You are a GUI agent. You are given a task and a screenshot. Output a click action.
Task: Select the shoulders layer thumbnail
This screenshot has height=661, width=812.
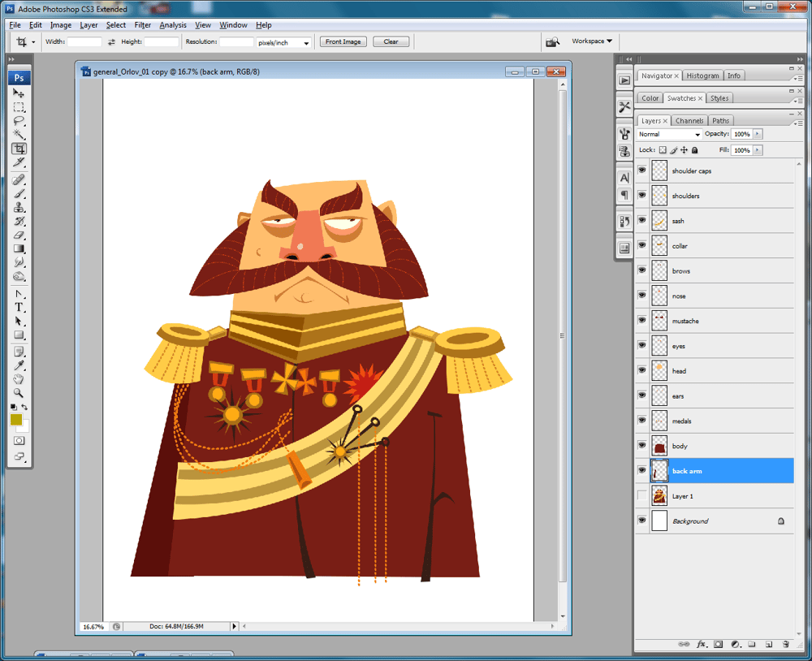click(659, 196)
